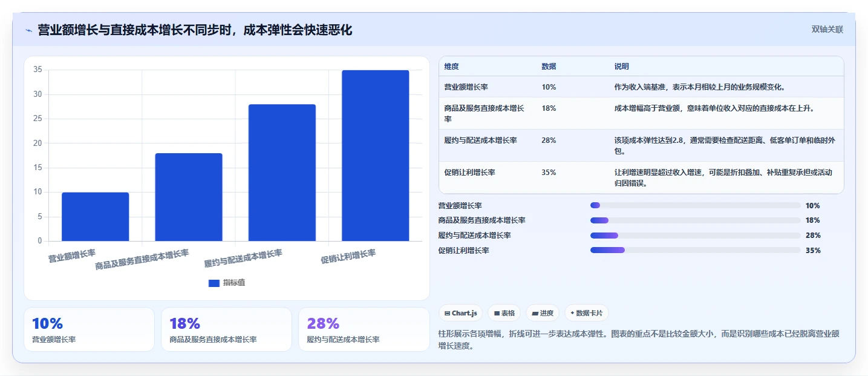Click the 10% value beside the progress bars
Image resolution: width=868 pixels, height=376 pixels.
pos(813,206)
